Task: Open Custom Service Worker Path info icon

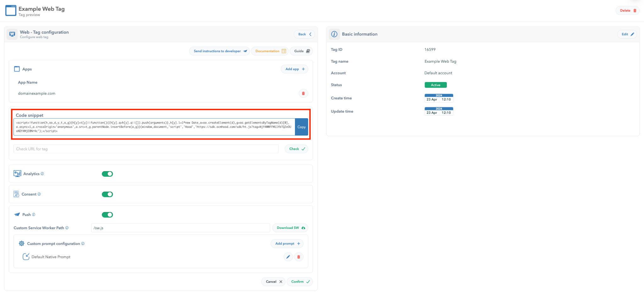Action: tap(67, 228)
